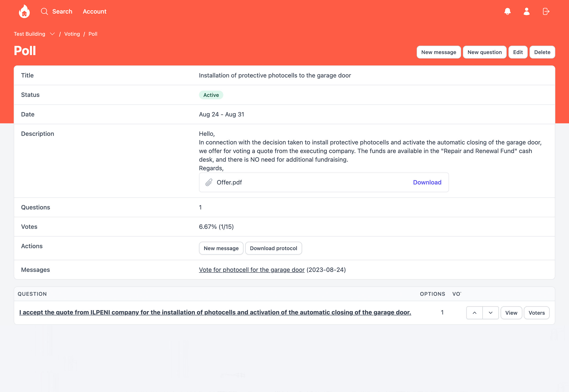The width and height of the screenshot is (569, 392).
Task: Click the Download protocol button
Action: click(273, 248)
